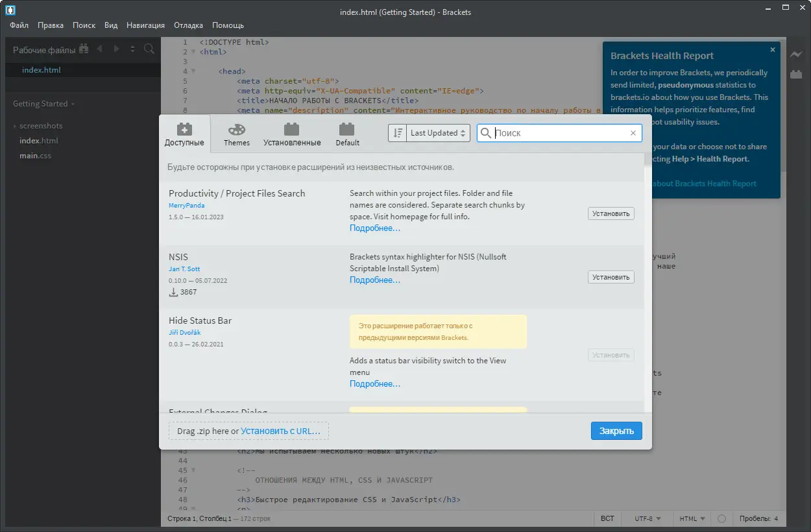
Task: Click the download count icon under NSIS
Action: [x=173, y=292]
